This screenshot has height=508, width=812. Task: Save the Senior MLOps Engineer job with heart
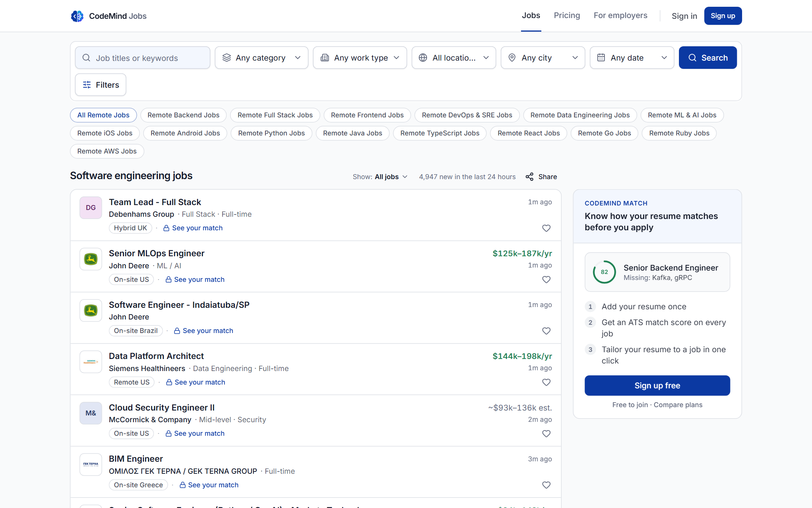[546, 280]
